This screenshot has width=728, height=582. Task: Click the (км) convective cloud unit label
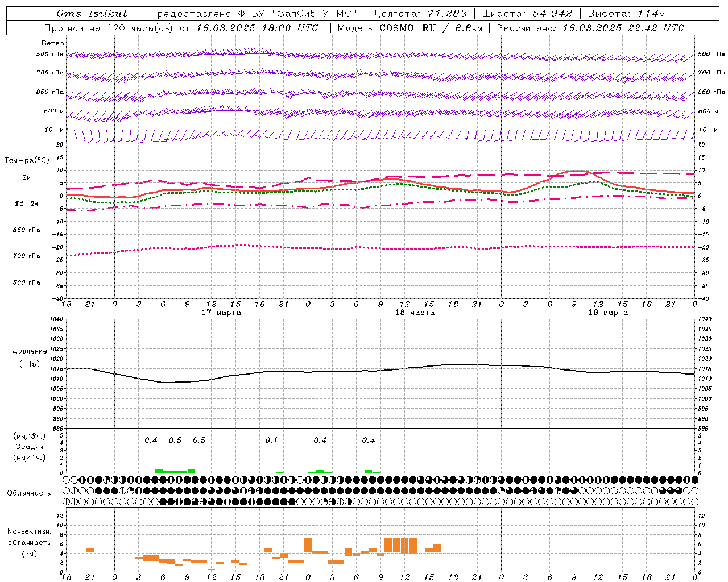click(x=30, y=554)
